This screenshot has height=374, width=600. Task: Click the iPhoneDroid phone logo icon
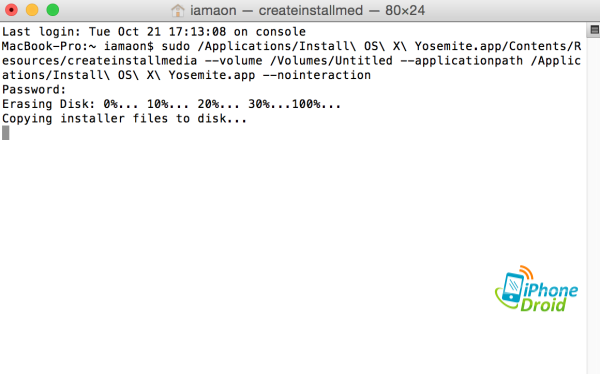coord(514,287)
